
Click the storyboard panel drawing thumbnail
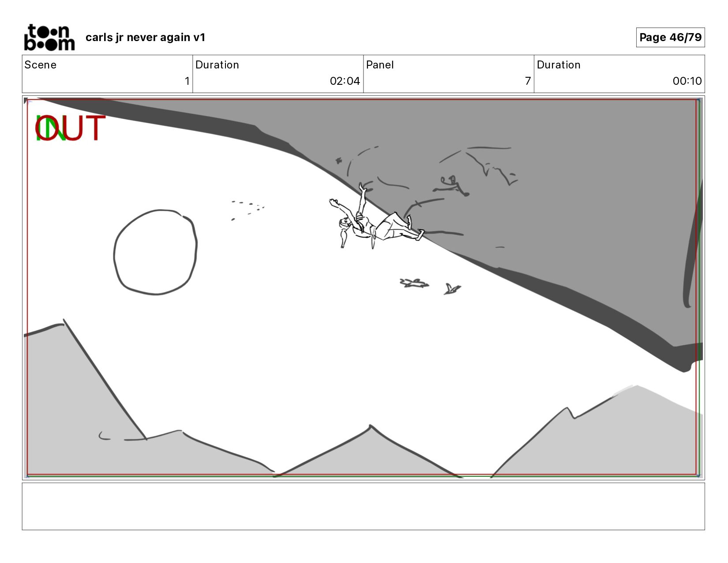coord(363,288)
